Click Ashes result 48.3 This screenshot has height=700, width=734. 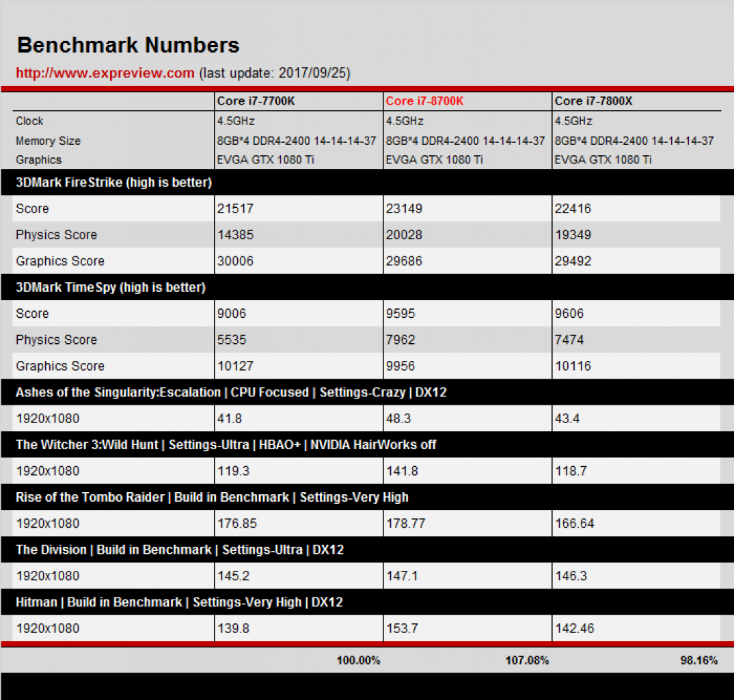coord(398,418)
